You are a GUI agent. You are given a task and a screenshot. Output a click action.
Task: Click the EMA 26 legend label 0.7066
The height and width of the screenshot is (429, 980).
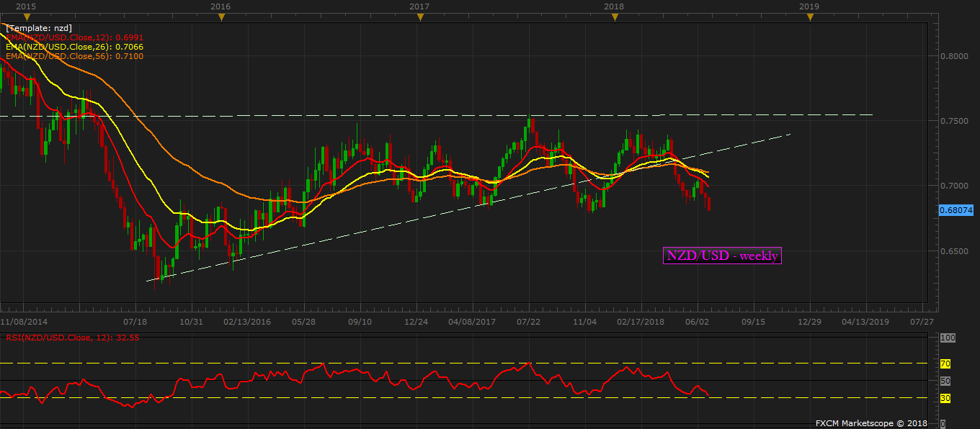(74, 46)
